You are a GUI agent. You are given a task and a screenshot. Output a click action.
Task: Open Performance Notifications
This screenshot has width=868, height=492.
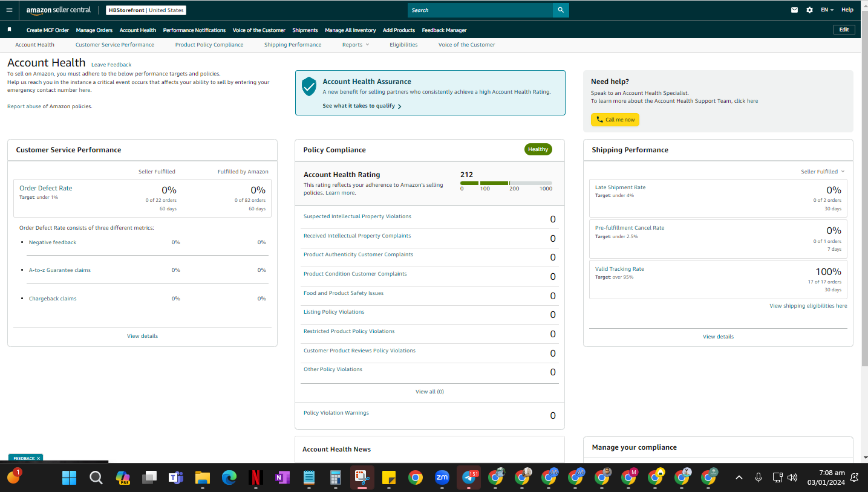pos(194,30)
